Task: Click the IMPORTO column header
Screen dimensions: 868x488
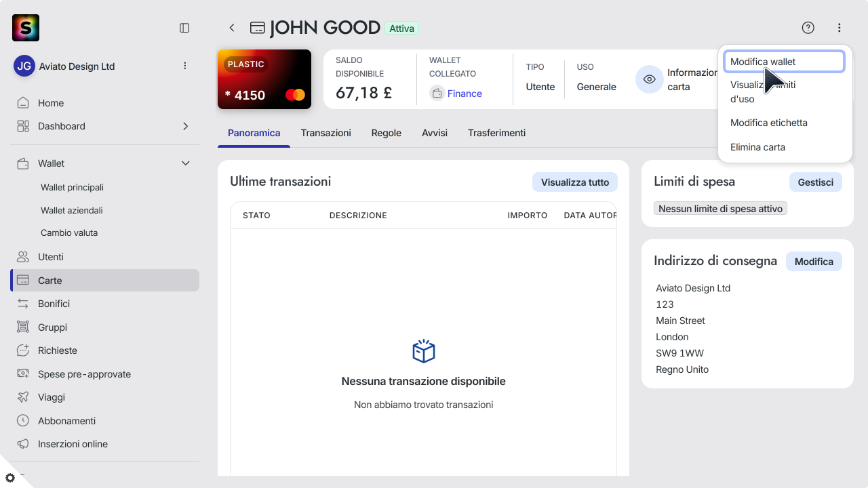Action: click(528, 216)
